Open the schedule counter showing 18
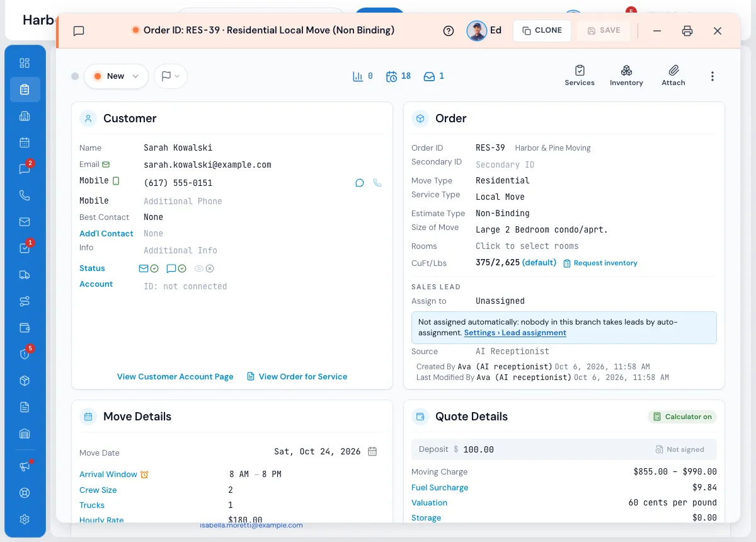Viewport: 756px width, 542px height. coord(399,76)
